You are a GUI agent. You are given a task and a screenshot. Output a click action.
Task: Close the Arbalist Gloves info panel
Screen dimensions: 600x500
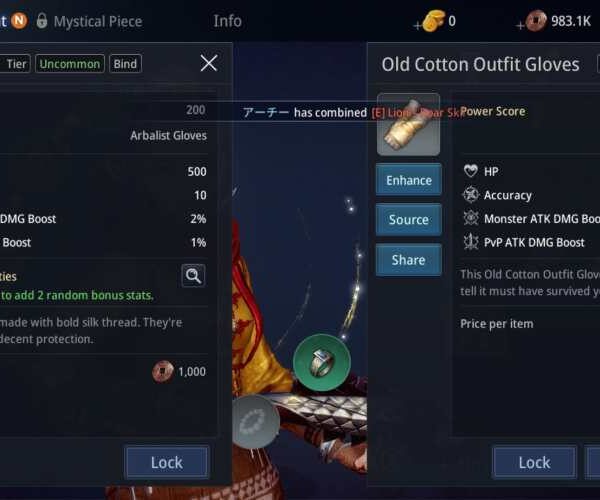click(209, 63)
